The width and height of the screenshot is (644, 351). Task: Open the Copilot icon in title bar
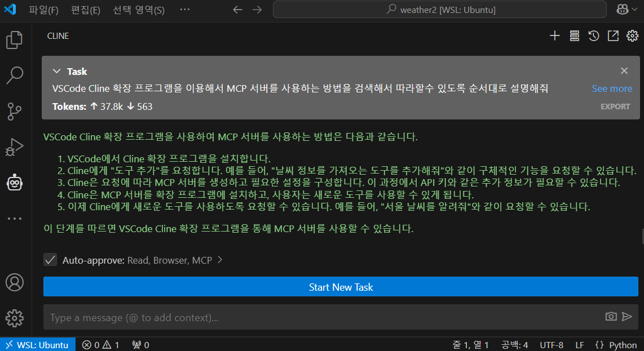tap(623, 10)
